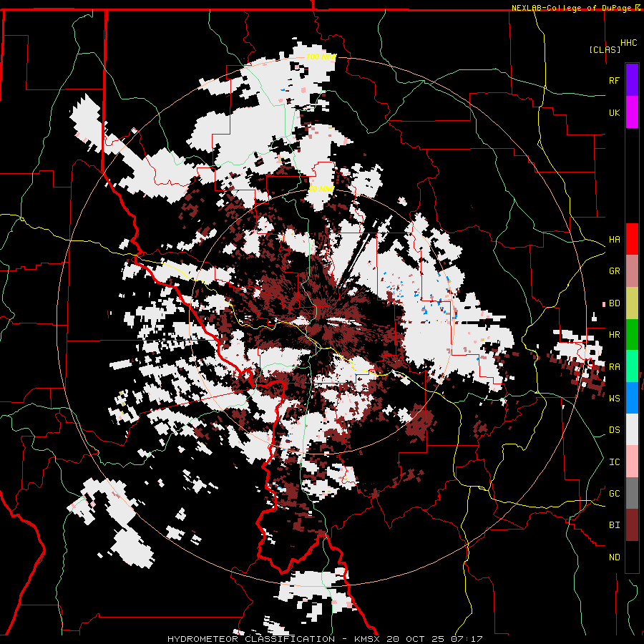Select the "GC" legend label
Viewport: 644px width, 644px height.
614,494
